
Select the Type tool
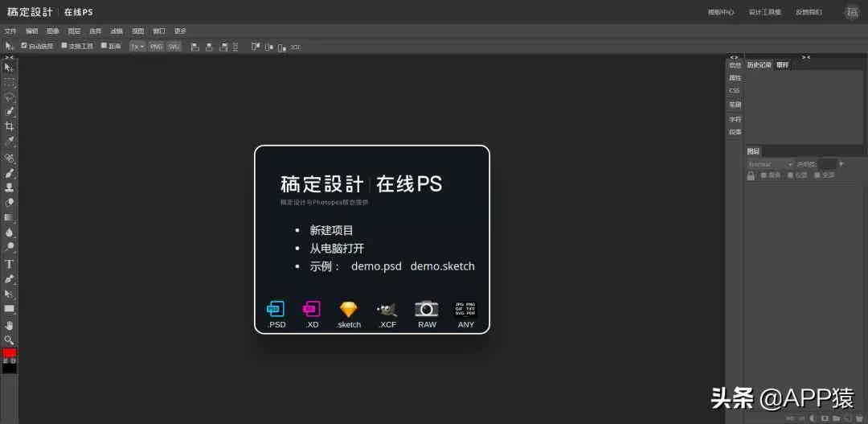[x=9, y=264]
